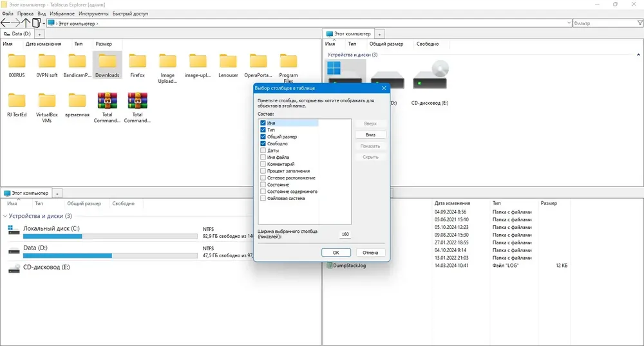Check the Даты column checkbox
This screenshot has height=346, width=644.
pos(263,150)
